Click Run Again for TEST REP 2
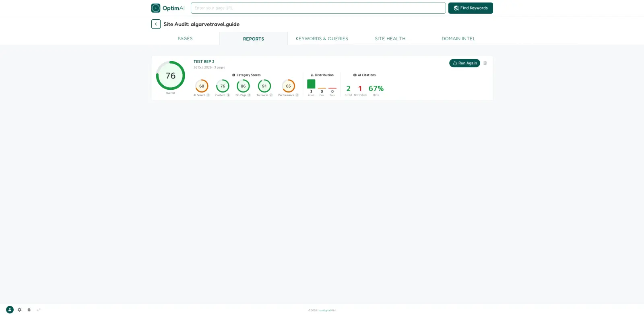The image size is (644, 315). coord(464,63)
